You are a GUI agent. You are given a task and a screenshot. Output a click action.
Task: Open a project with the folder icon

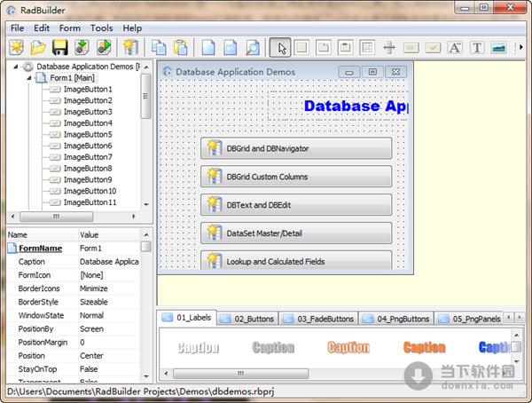(38, 47)
